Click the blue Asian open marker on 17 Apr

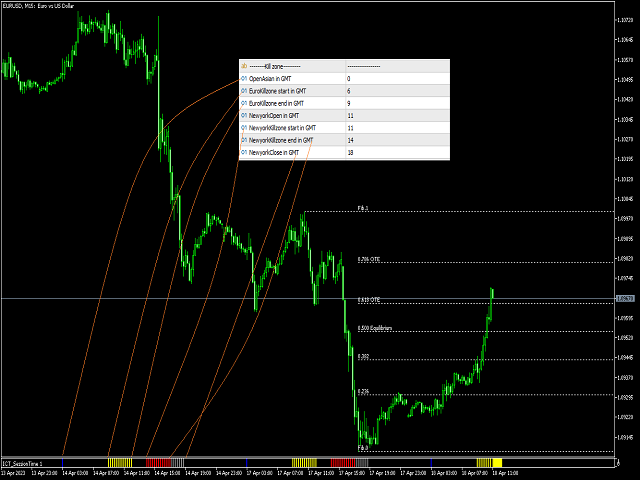coord(247,463)
